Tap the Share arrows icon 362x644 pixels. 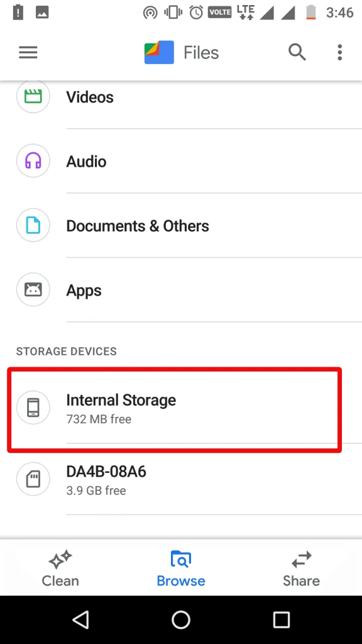pos(301,560)
